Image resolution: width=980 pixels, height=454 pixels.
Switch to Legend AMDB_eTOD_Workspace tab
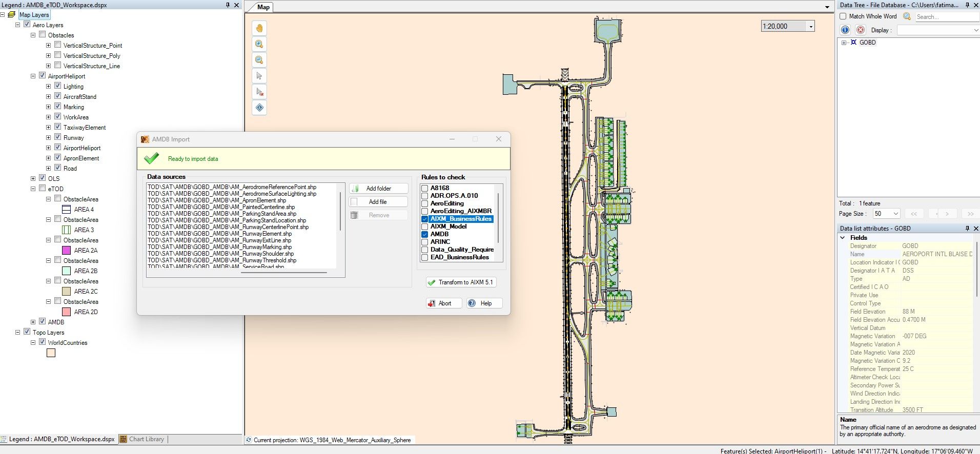tap(58, 439)
